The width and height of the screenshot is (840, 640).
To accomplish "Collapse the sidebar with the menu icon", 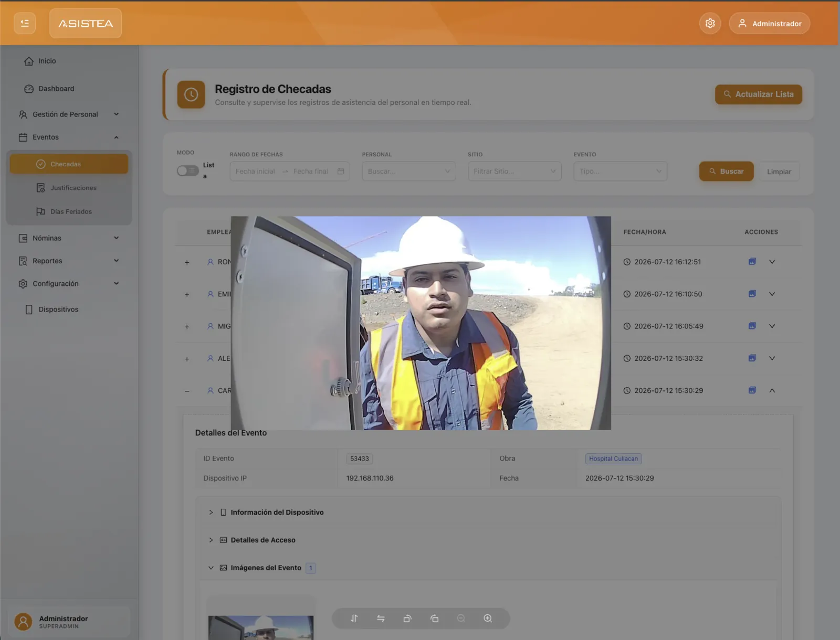I will 25,23.
